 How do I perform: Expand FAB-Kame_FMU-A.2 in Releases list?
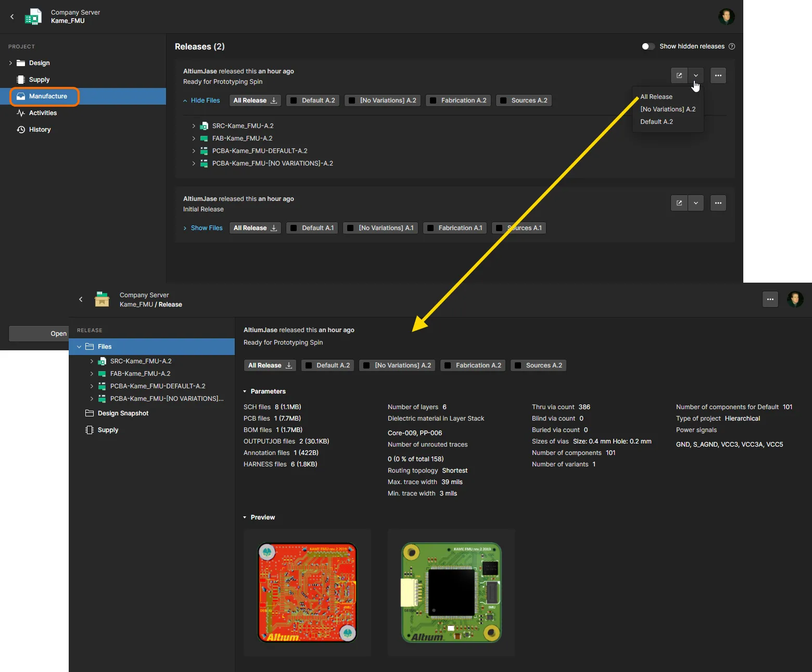[194, 138]
